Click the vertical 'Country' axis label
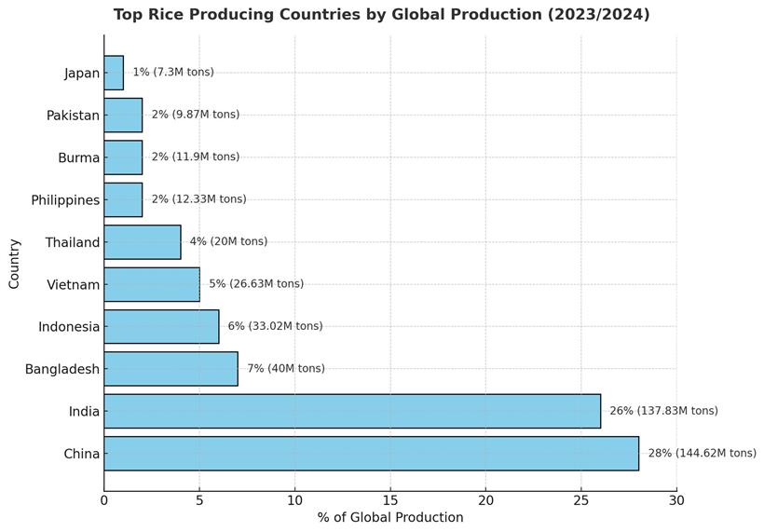764x532 pixels. [x=14, y=263]
